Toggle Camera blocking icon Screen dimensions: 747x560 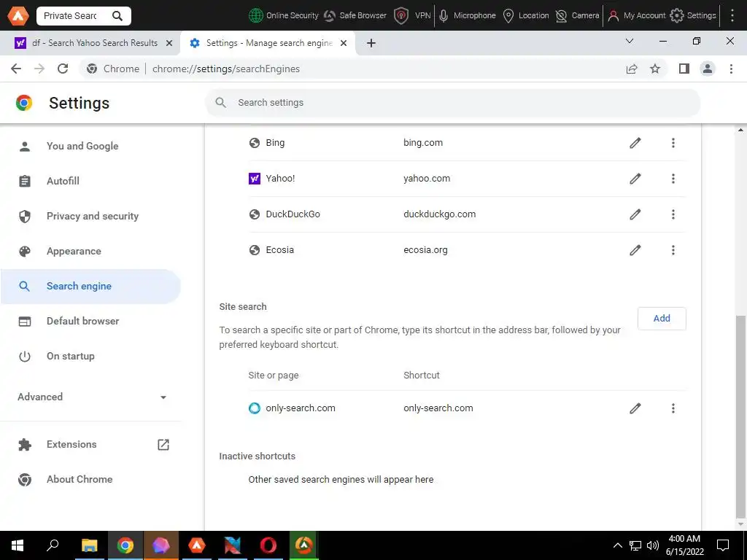tap(562, 16)
